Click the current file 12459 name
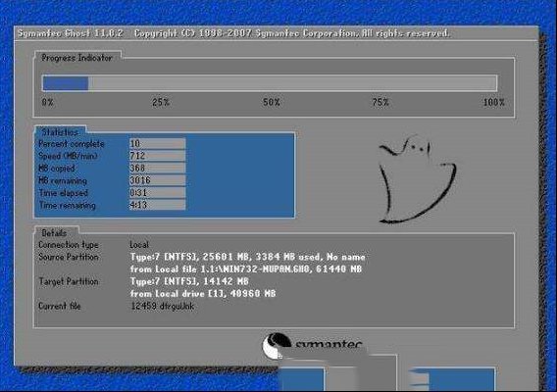The height and width of the screenshot is (392, 557). coord(163,306)
